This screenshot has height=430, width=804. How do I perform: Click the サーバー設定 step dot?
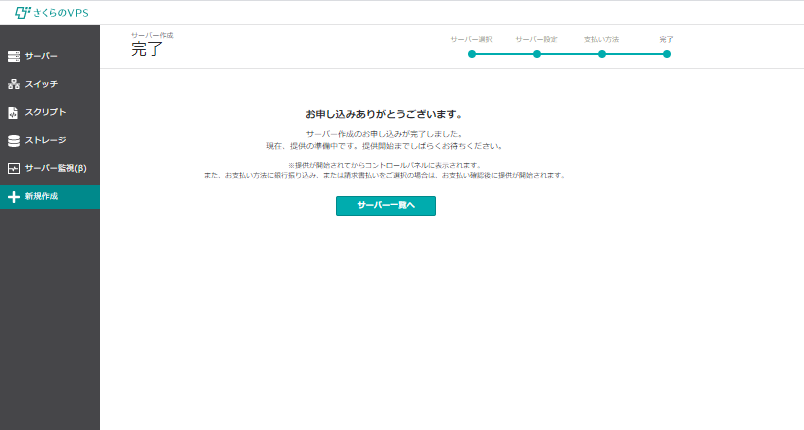537,54
